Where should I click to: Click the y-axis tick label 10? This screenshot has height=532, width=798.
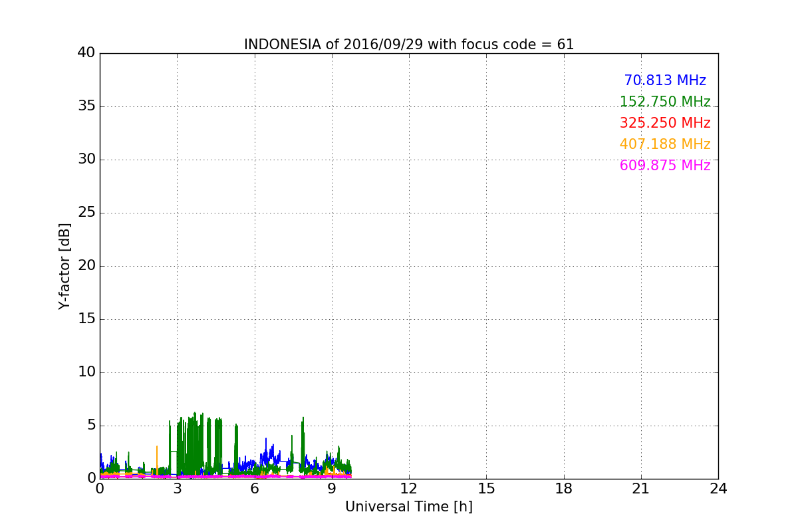86,372
